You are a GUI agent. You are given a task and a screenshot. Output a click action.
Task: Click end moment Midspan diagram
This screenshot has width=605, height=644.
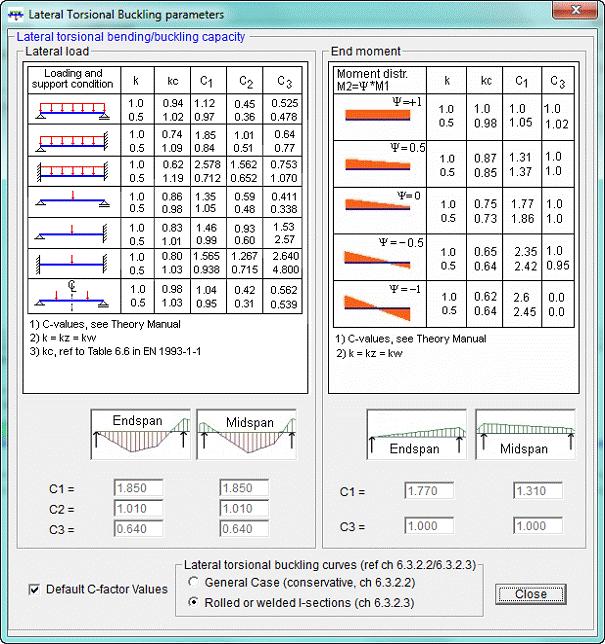pos(525,434)
